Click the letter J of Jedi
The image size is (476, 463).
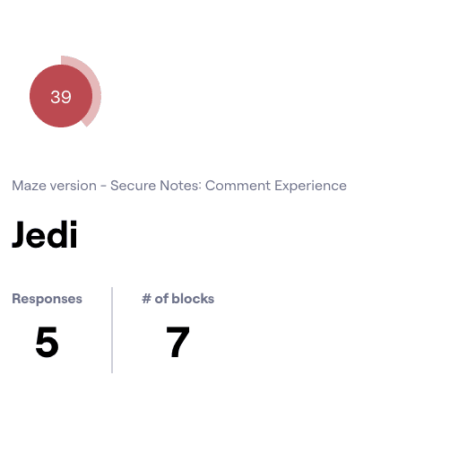click(18, 235)
